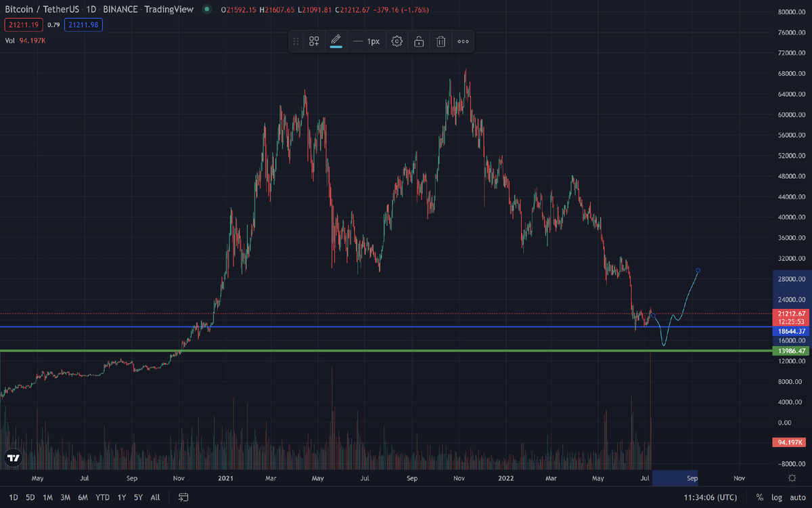The image size is (812, 508).
Task: Select the YTD time range
Action: tap(103, 497)
